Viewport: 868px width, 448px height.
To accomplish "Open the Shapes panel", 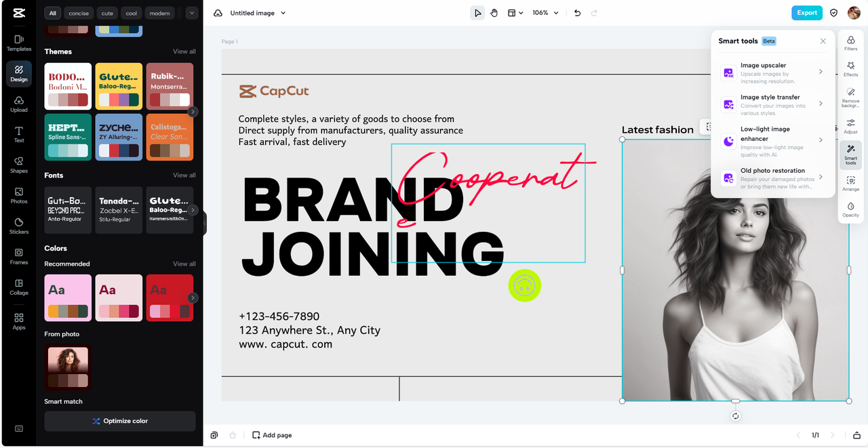I will (x=19, y=165).
